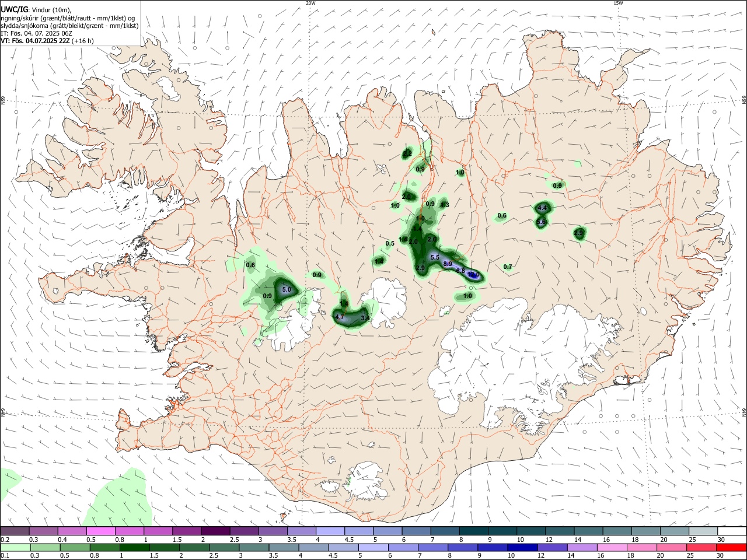Click the 0.7 rainfall label
The image size is (747, 560).
[508, 267]
